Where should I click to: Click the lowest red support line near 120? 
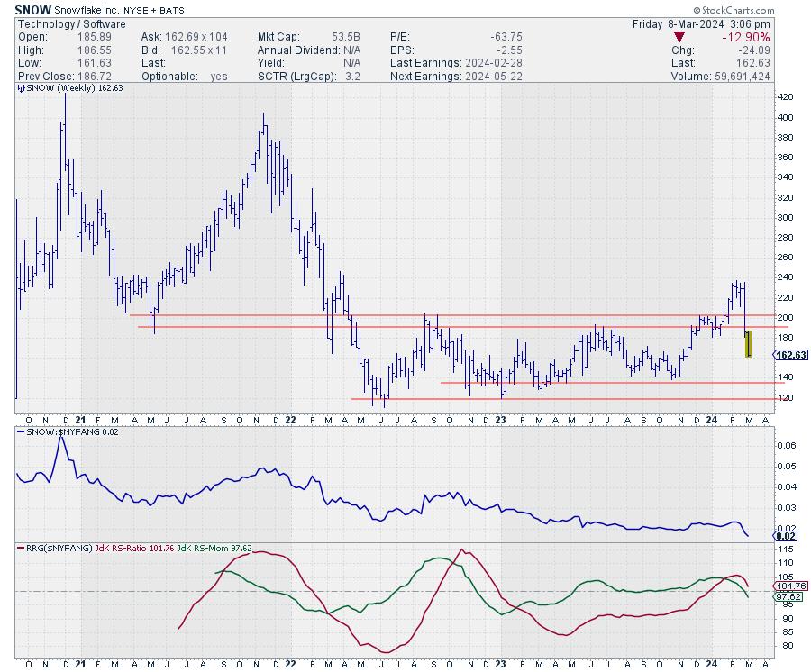[541, 398]
